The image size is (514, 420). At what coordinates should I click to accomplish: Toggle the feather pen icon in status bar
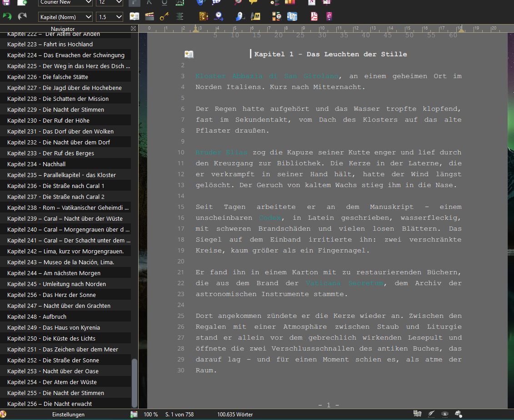click(x=431, y=414)
